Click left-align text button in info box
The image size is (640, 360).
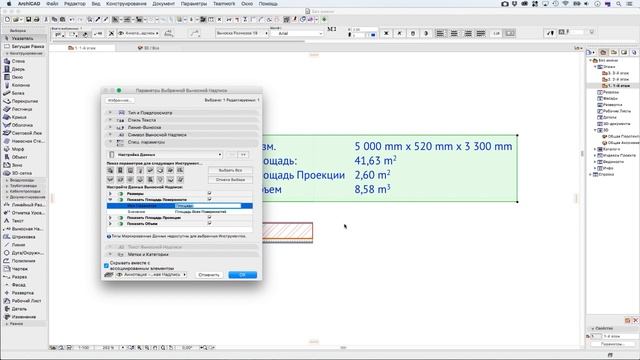click(440, 33)
